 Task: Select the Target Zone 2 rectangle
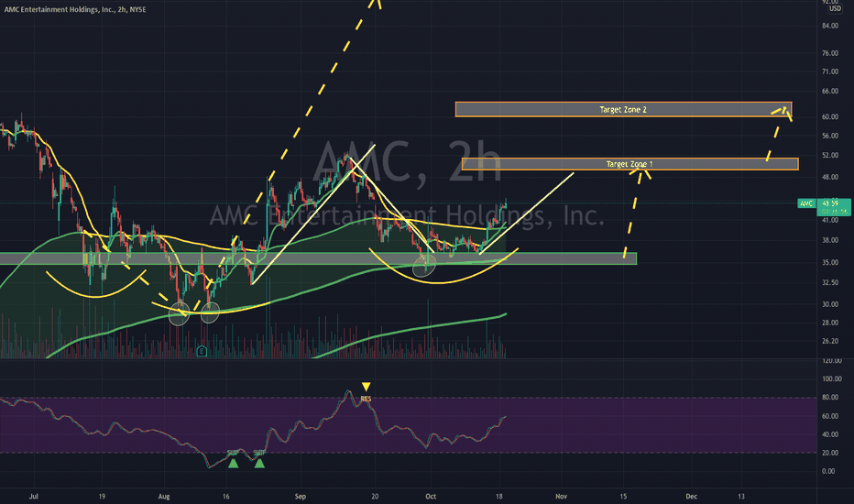pyautogui.click(x=624, y=110)
